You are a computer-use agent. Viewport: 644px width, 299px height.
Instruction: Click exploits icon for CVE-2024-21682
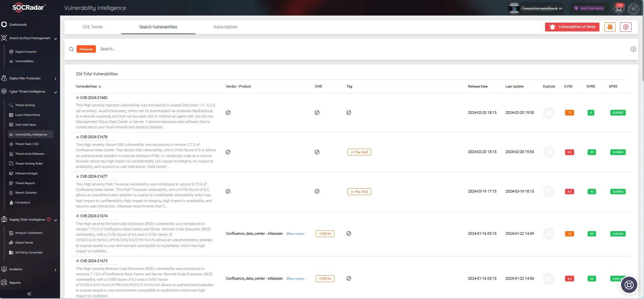point(548,113)
